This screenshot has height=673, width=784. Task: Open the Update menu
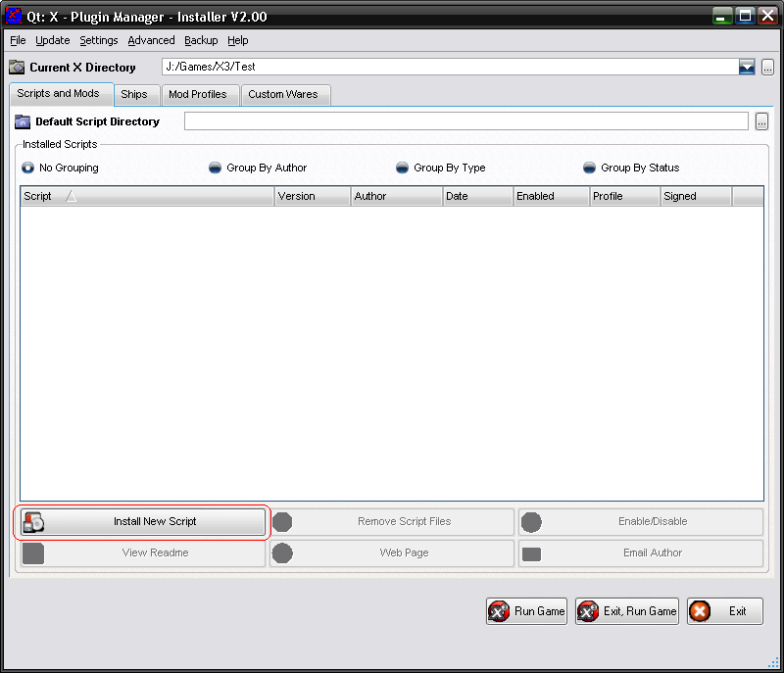(53, 40)
